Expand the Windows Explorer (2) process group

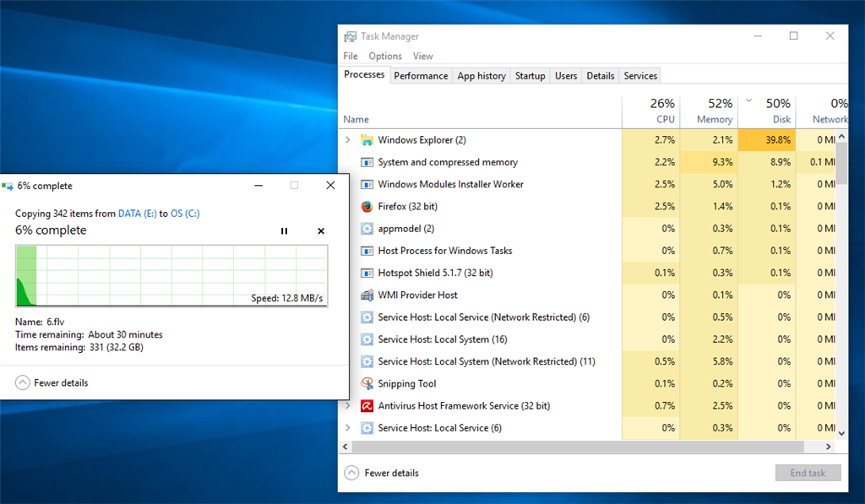[x=347, y=140]
